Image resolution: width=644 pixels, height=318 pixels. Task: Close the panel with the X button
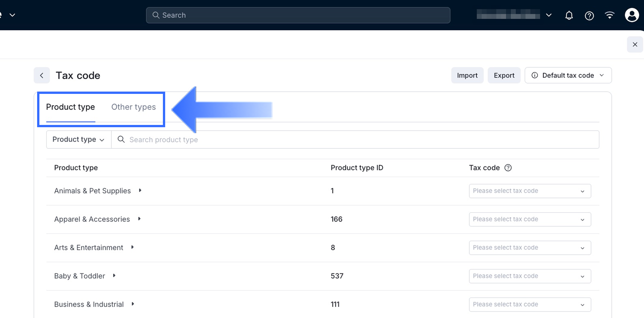pos(635,45)
